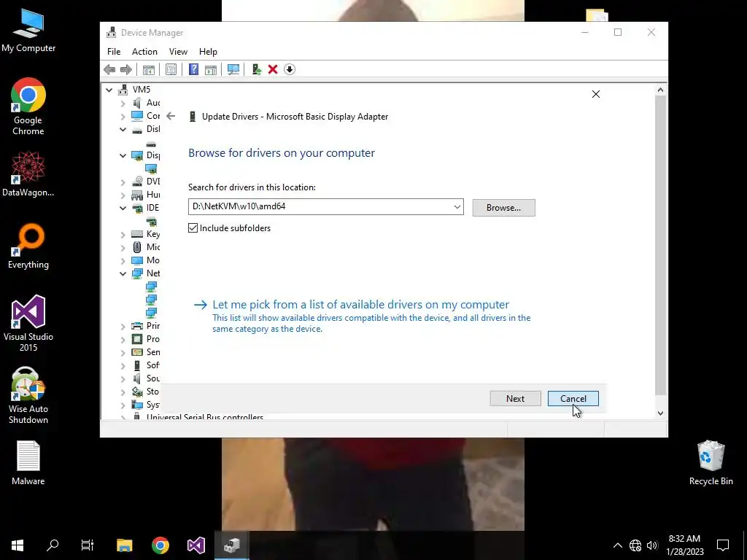Open the Action menu
Viewport: 747px width, 560px height.
coord(144,52)
